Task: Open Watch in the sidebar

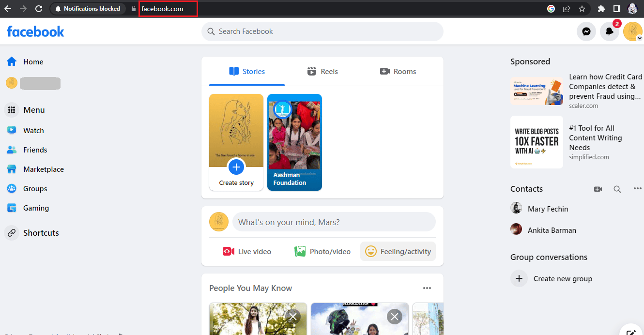Action: [x=26, y=131]
